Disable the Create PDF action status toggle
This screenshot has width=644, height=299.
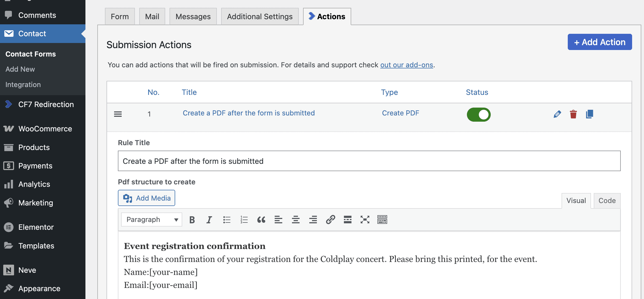[479, 115]
